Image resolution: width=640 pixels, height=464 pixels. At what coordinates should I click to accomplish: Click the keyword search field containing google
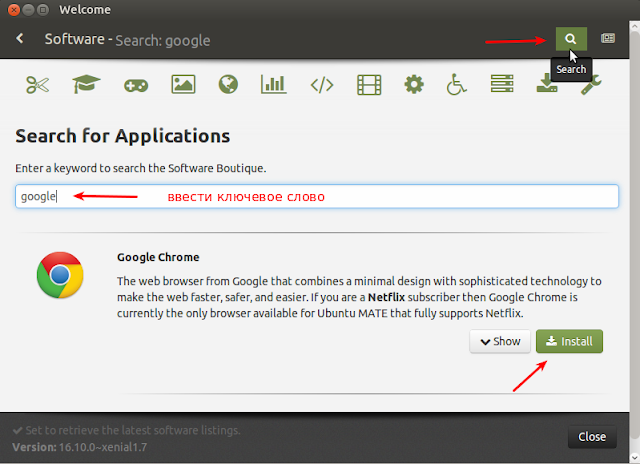coord(317,196)
